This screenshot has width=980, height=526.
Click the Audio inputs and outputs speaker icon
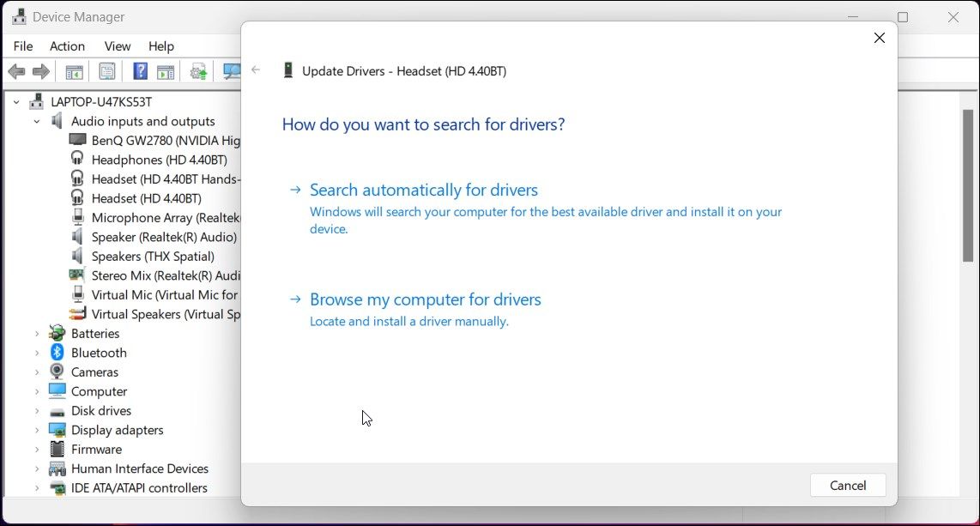tap(57, 121)
